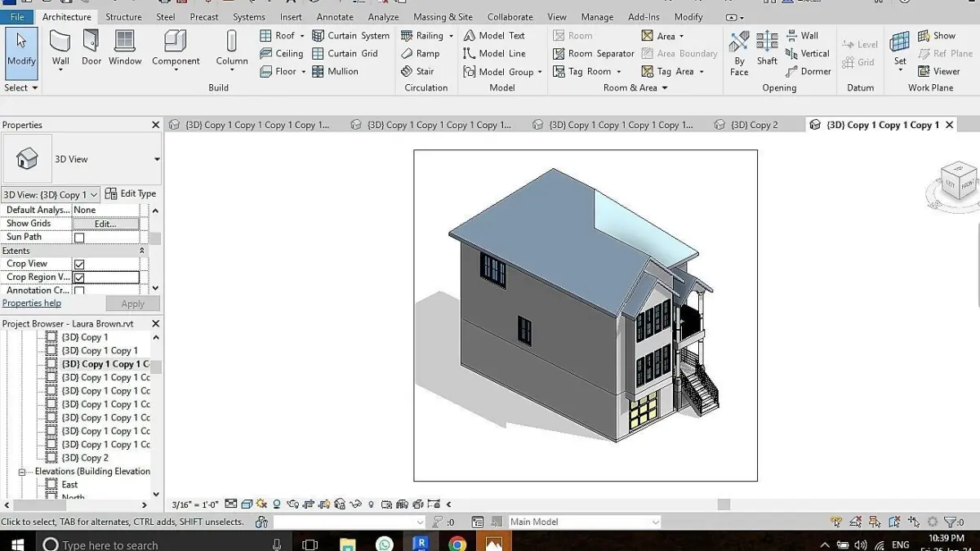This screenshot has width=980, height=551.
Task: Toggle the Sun Path checkbox
Action: [79, 238]
